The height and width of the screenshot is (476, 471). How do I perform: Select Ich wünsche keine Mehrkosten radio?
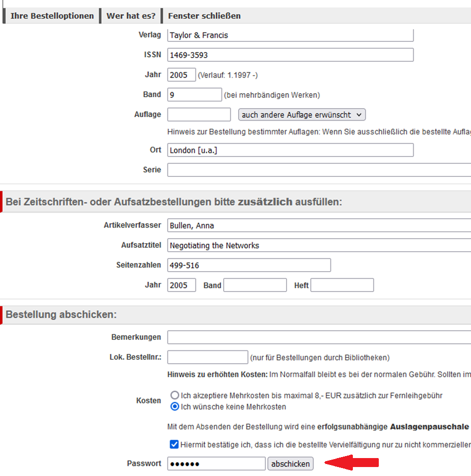point(175,407)
